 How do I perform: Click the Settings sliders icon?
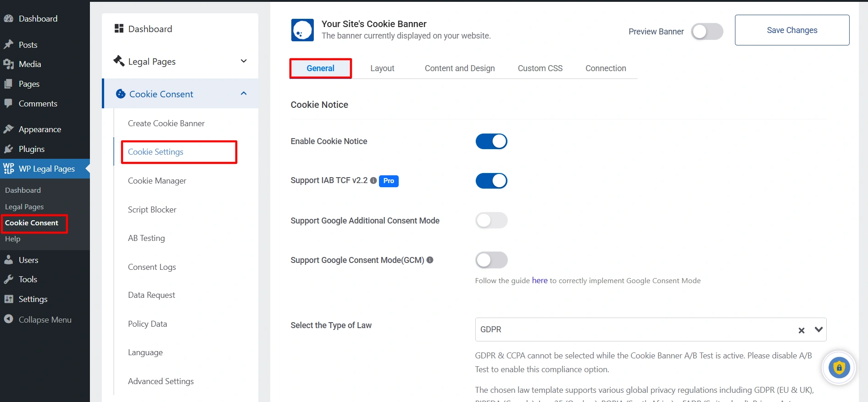point(8,299)
